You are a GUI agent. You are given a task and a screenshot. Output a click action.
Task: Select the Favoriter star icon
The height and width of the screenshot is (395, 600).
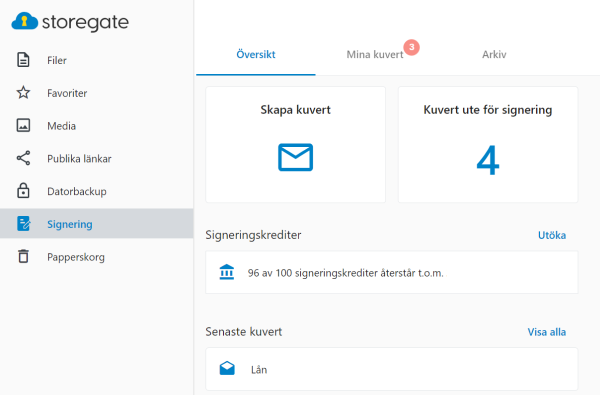click(23, 93)
